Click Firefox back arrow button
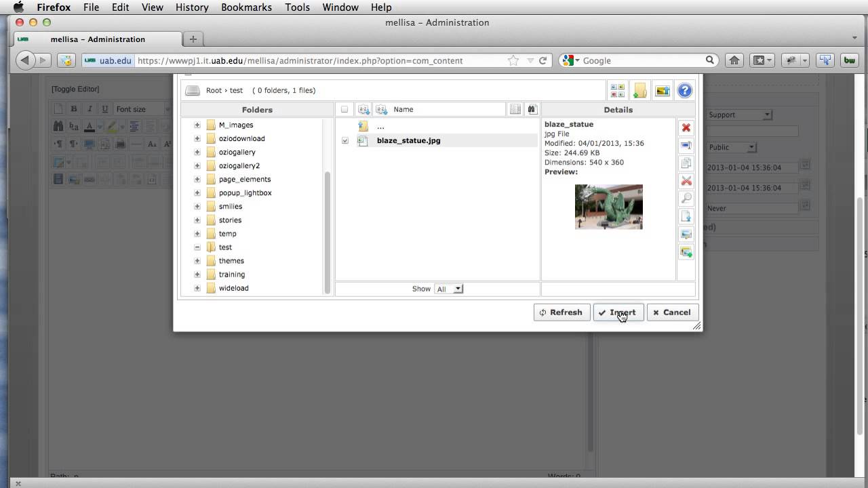The width and height of the screenshot is (868, 488). pos(25,60)
